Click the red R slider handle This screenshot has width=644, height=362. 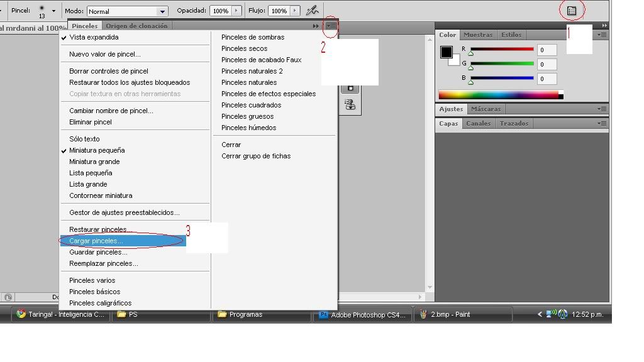point(471,53)
